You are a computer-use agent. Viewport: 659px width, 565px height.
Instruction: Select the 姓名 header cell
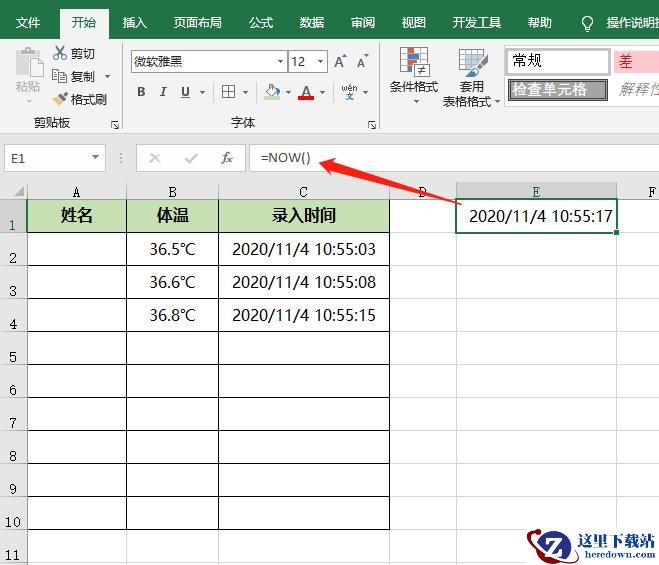(76, 216)
